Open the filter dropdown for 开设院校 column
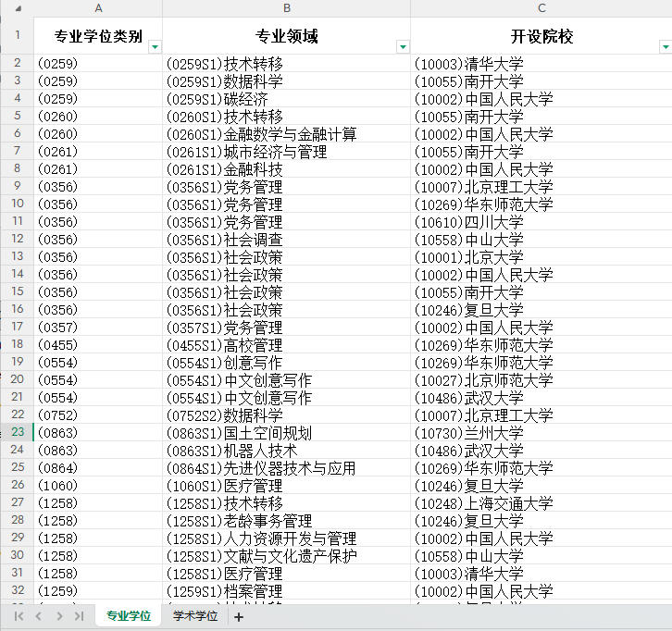This screenshot has height=631, width=672. pyautogui.click(x=666, y=46)
